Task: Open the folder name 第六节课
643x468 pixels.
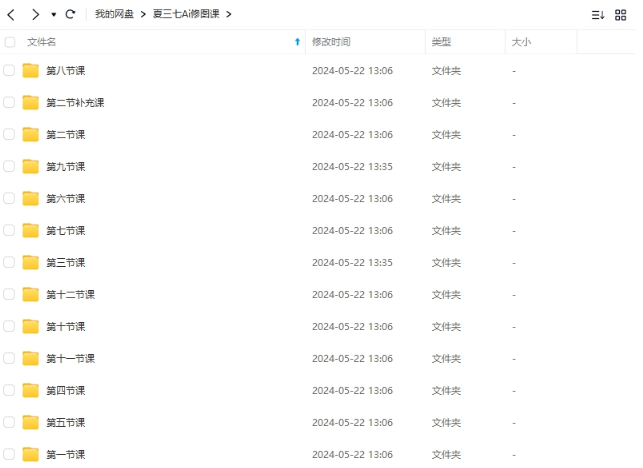Action: point(66,199)
